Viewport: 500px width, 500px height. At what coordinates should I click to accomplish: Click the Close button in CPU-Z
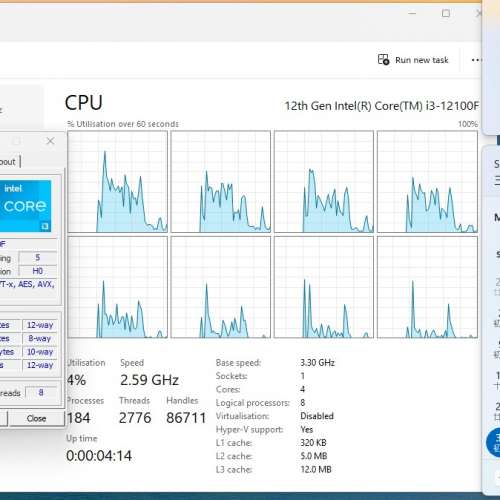36,418
